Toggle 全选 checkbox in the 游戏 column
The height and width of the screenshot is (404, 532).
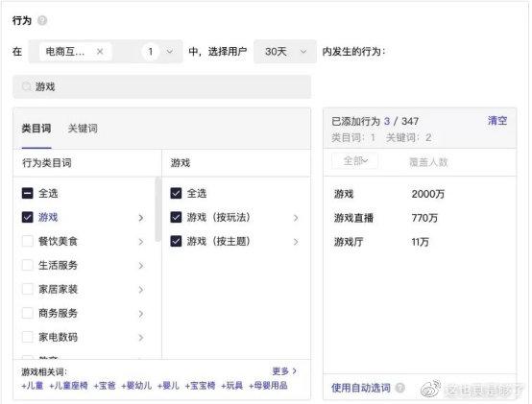click(176, 193)
